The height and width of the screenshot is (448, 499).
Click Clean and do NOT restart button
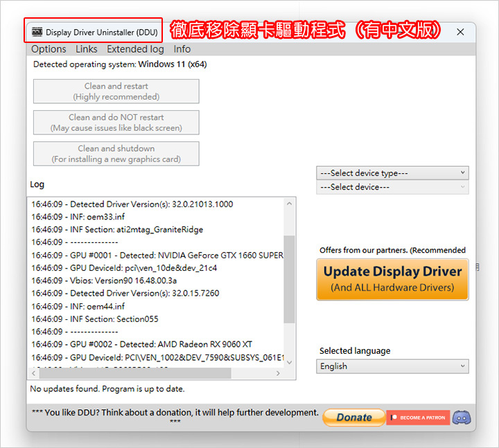click(x=116, y=123)
